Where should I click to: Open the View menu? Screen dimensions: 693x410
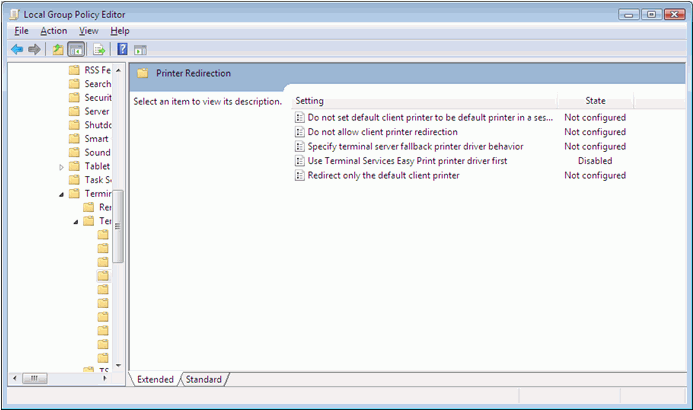[x=88, y=31]
